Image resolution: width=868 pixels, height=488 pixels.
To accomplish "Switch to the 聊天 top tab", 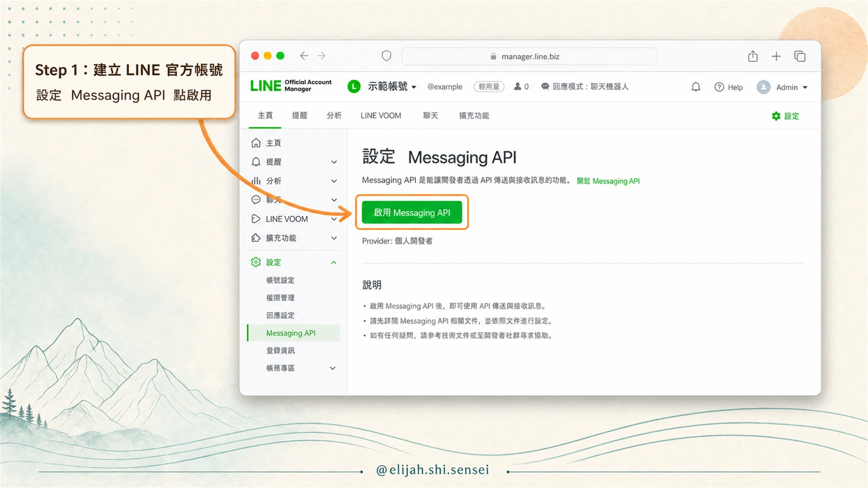I will click(431, 115).
